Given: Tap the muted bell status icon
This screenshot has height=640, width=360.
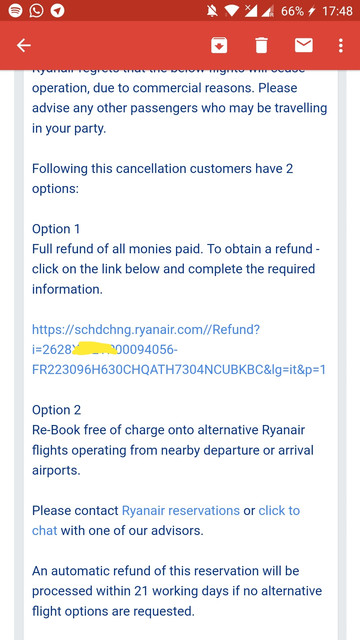Looking at the screenshot, I should (x=212, y=11).
